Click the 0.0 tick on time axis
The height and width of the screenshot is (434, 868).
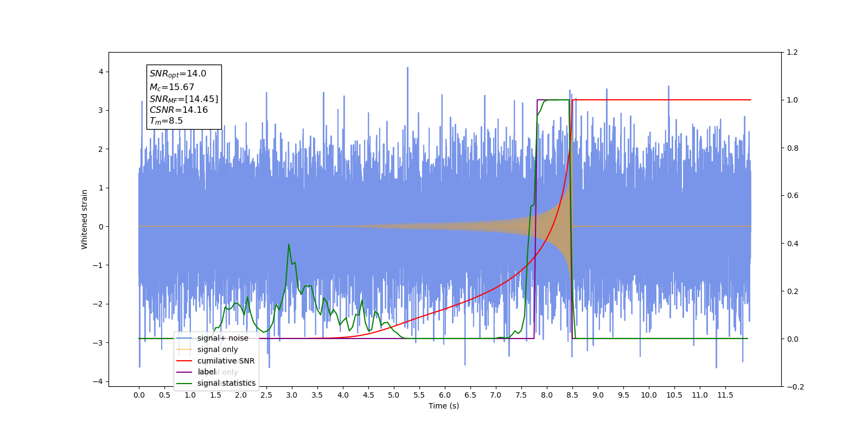(x=139, y=395)
